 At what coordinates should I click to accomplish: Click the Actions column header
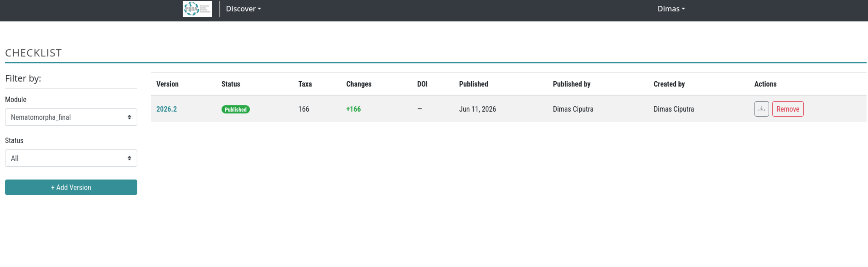(x=765, y=84)
